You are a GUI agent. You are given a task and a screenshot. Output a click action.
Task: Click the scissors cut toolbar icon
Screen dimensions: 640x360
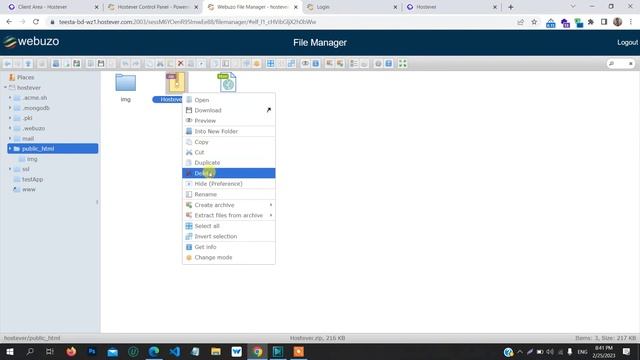tap(160, 64)
